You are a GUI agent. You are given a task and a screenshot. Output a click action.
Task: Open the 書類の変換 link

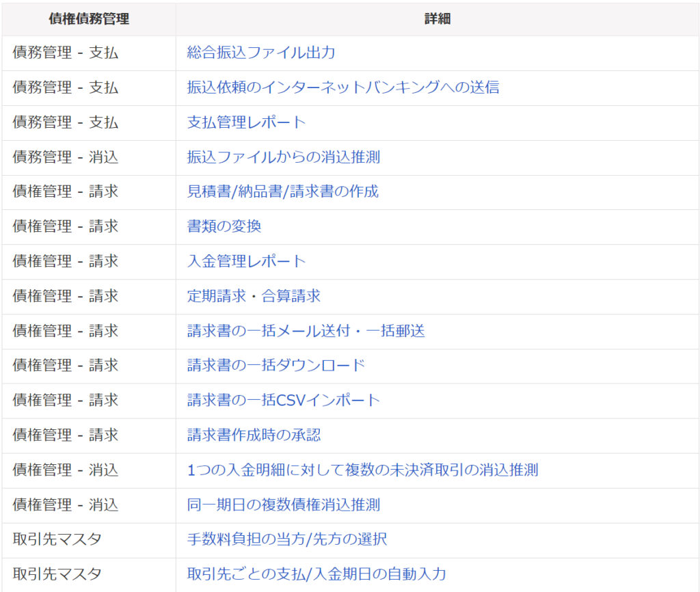tap(224, 226)
